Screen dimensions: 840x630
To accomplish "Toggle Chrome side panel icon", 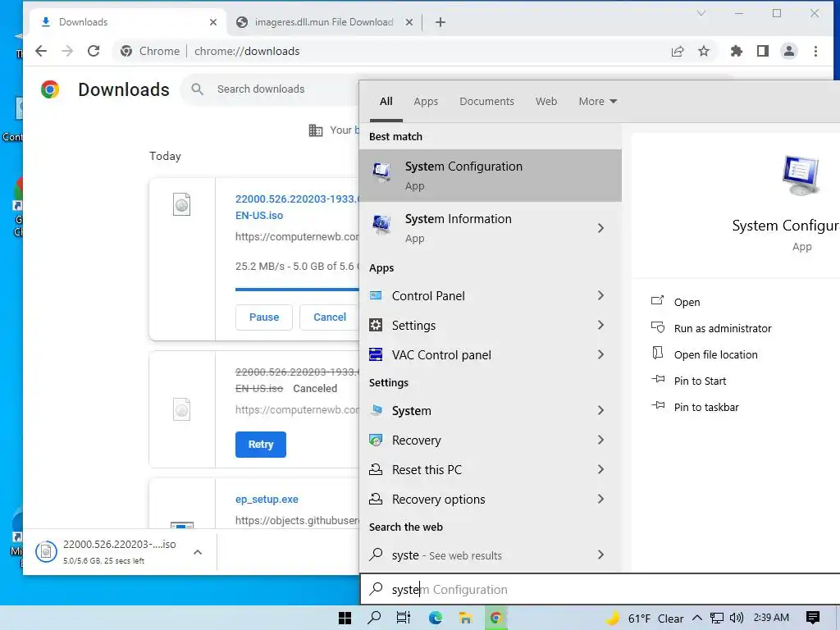I will coord(763,51).
